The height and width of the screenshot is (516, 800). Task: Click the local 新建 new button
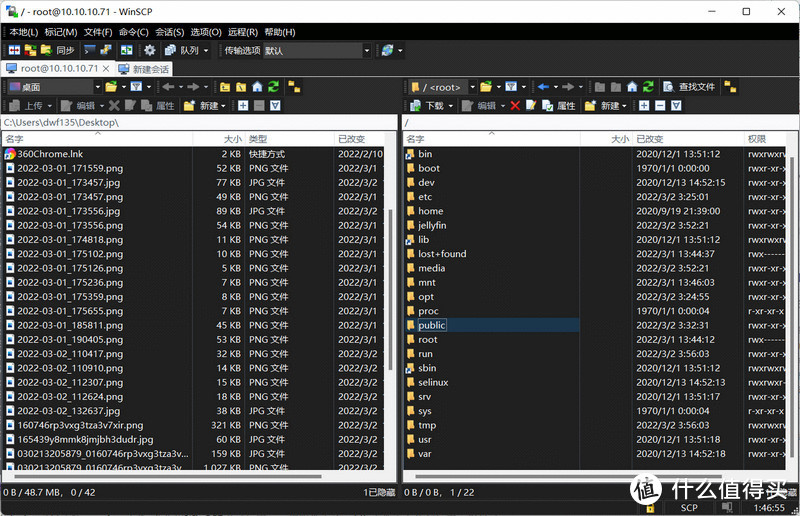click(x=201, y=106)
